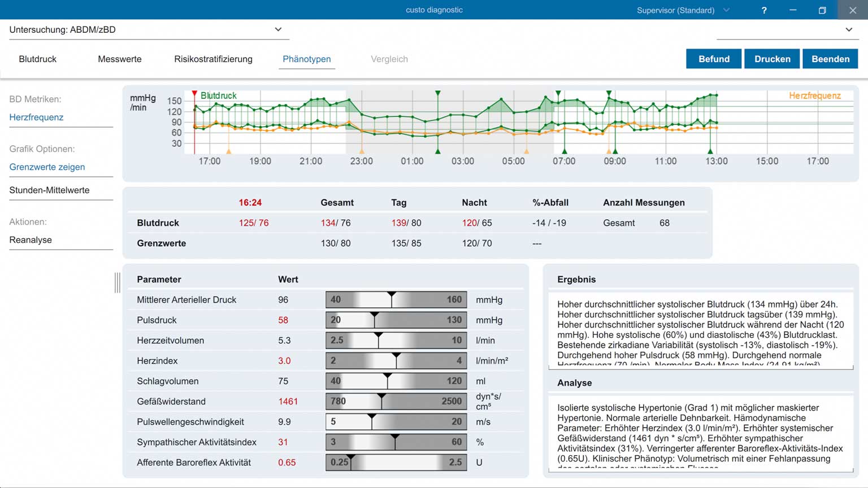
Task: Toggle Grenzwerte zeigen graphic option
Action: (x=47, y=167)
